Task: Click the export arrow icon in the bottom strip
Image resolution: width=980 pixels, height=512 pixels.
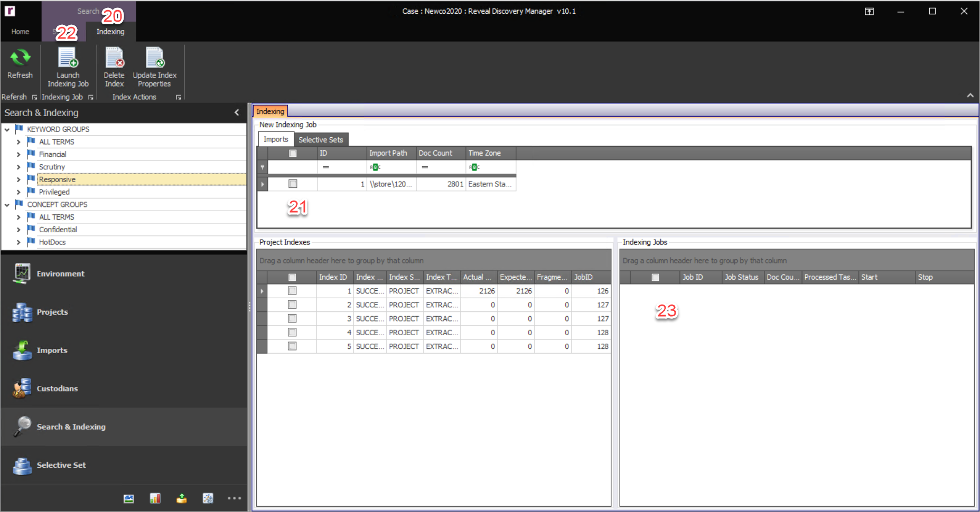Action: (x=181, y=498)
